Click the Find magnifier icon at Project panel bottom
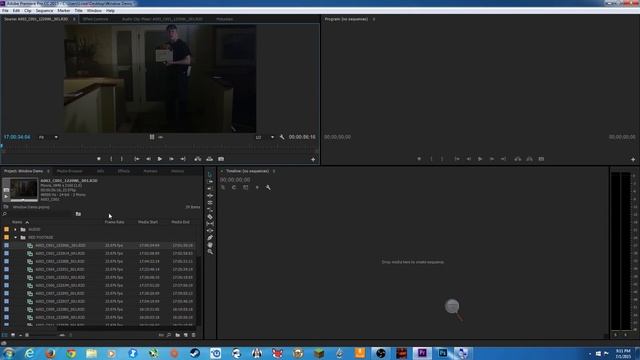640x360 pixels. [x=169, y=335]
